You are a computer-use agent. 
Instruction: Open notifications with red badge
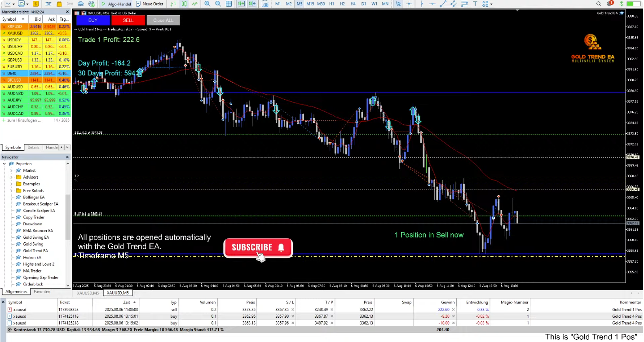(x=611, y=4)
